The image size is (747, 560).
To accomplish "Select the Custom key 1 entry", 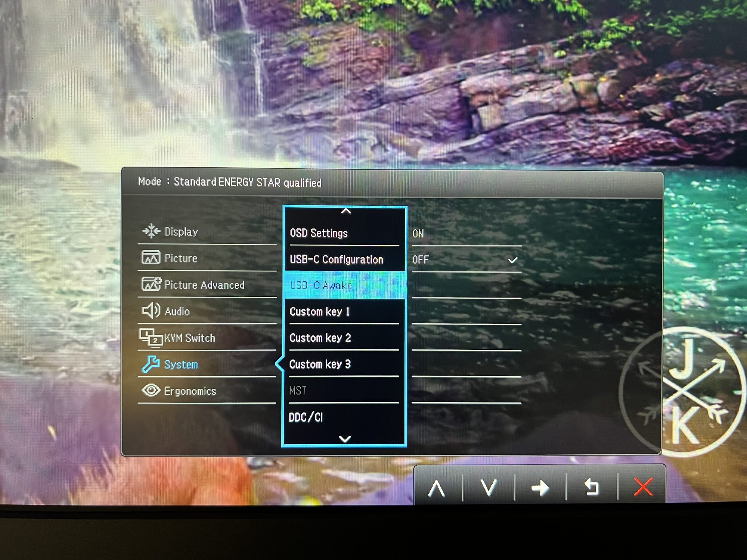I will click(320, 312).
